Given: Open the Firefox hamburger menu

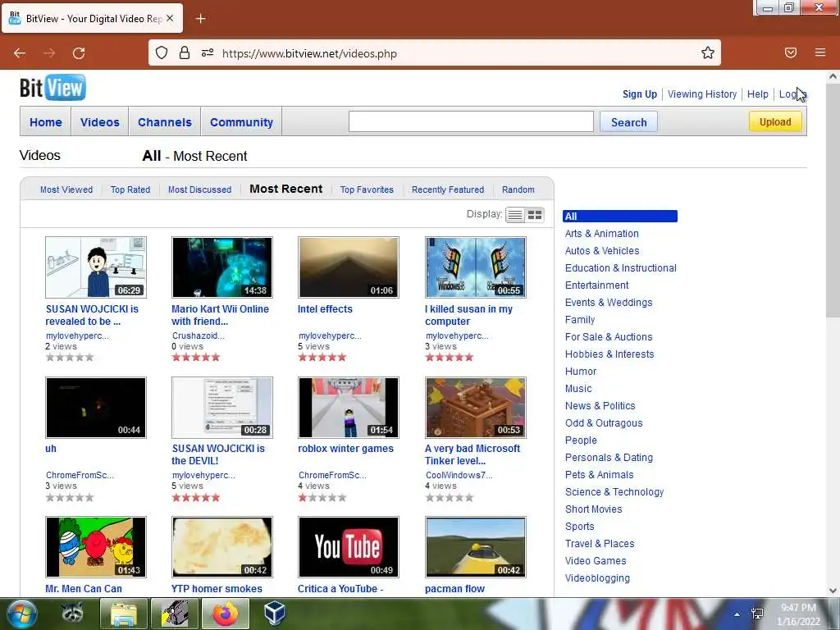Looking at the screenshot, I should pyautogui.click(x=820, y=53).
